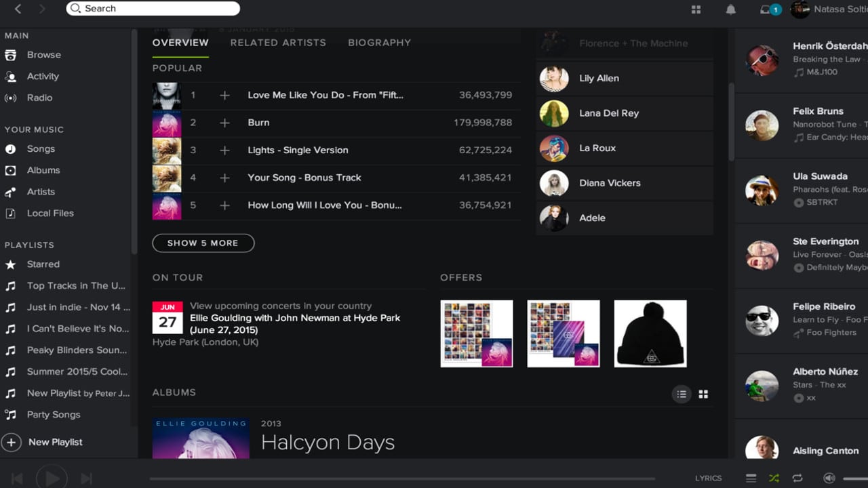Open the Natasa profile menu

[829, 9]
